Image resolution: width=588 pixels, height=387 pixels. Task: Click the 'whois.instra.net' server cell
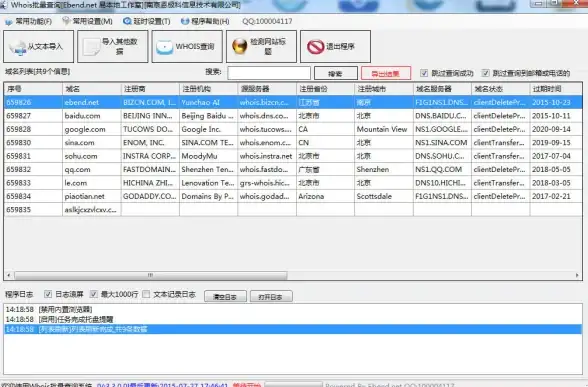tap(267, 156)
